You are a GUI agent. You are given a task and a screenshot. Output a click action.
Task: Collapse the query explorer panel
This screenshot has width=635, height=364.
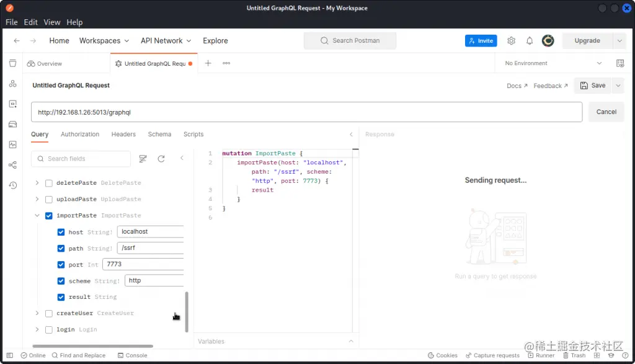coord(182,158)
